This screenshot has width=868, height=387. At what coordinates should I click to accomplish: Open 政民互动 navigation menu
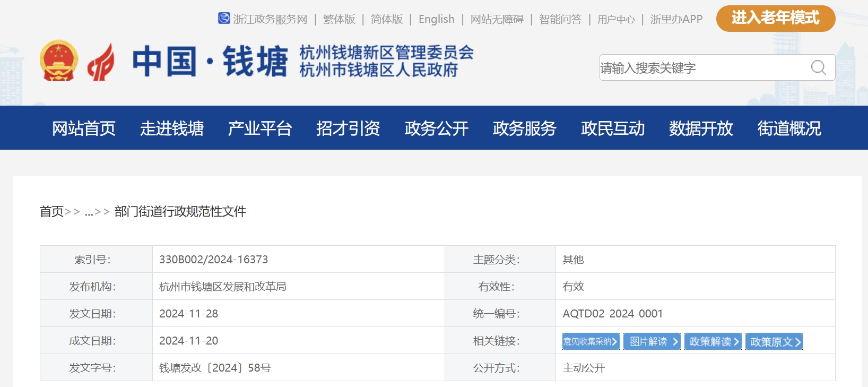coord(613,128)
